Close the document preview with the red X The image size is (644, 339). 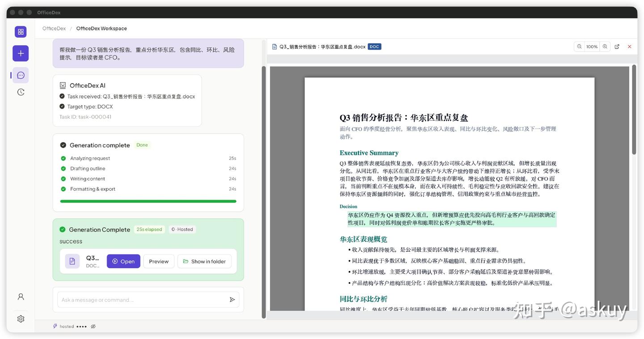tap(630, 47)
